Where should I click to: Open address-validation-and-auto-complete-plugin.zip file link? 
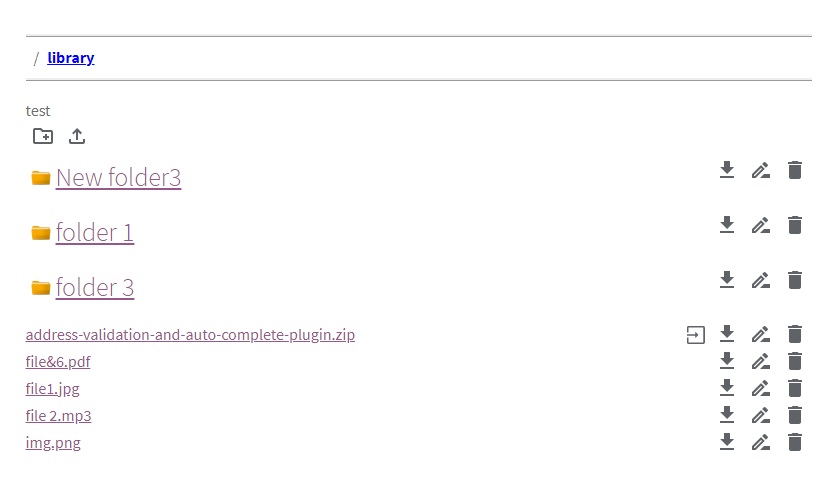click(x=190, y=335)
